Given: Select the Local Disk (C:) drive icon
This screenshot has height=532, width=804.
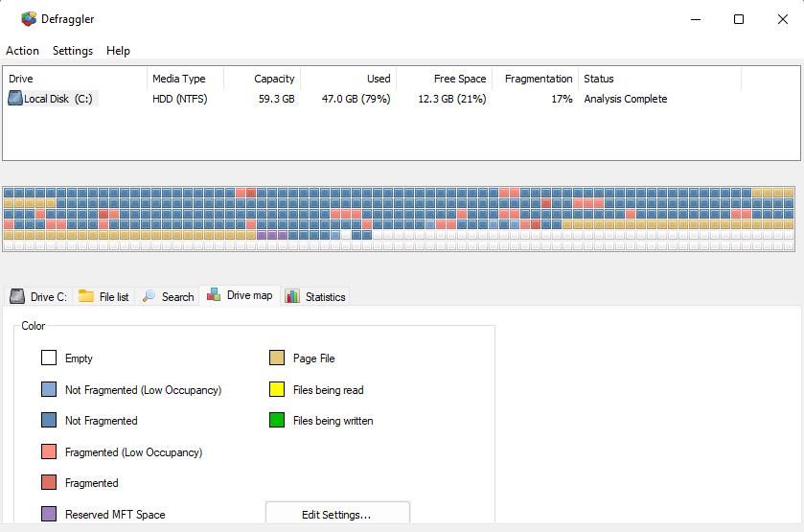Looking at the screenshot, I should coord(15,98).
